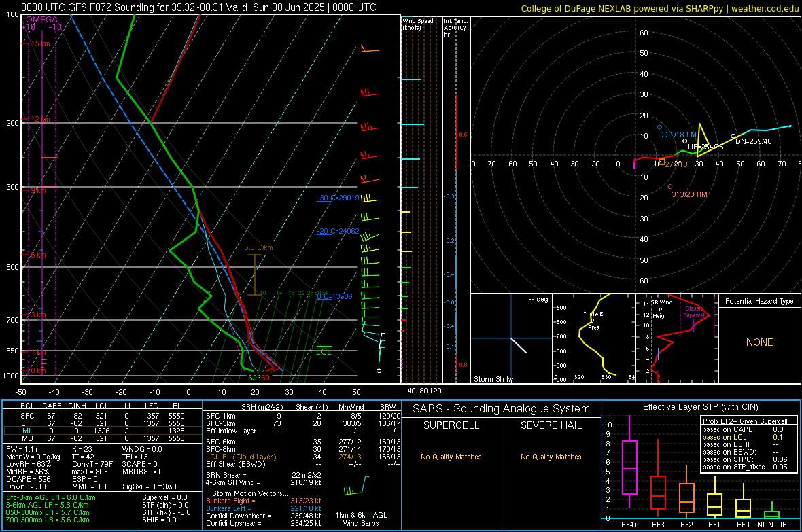Click the LCL-EL (Cloud Layer) row label
Viewport: 802px width, 532px height.
point(241,457)
